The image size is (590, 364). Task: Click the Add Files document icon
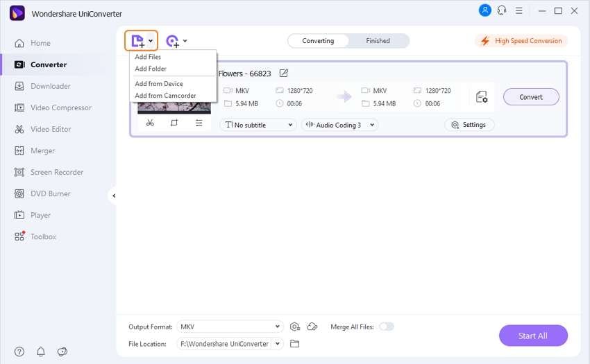[x=137, y=41]
